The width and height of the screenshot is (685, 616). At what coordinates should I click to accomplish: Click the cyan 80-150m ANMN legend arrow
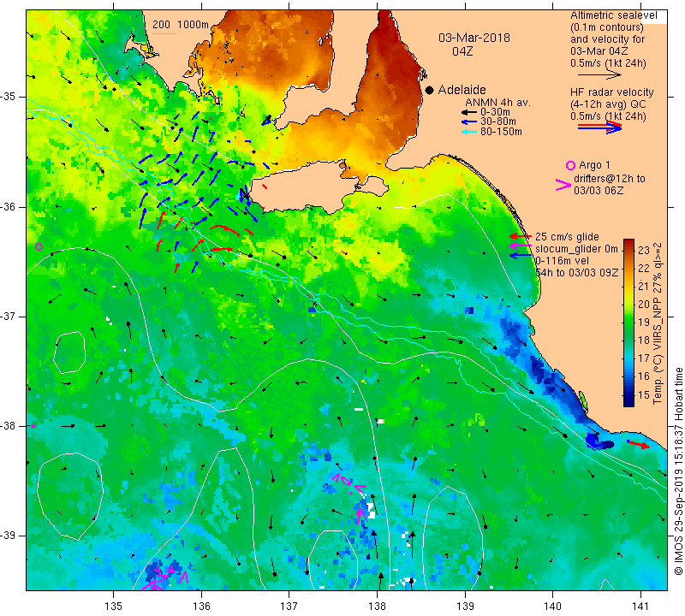469,132
